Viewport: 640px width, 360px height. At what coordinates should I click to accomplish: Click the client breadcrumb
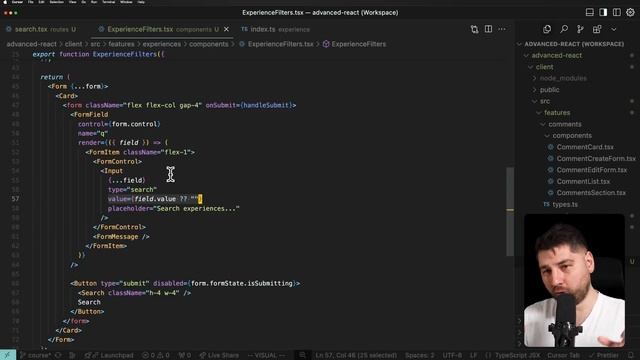point(73,44)
